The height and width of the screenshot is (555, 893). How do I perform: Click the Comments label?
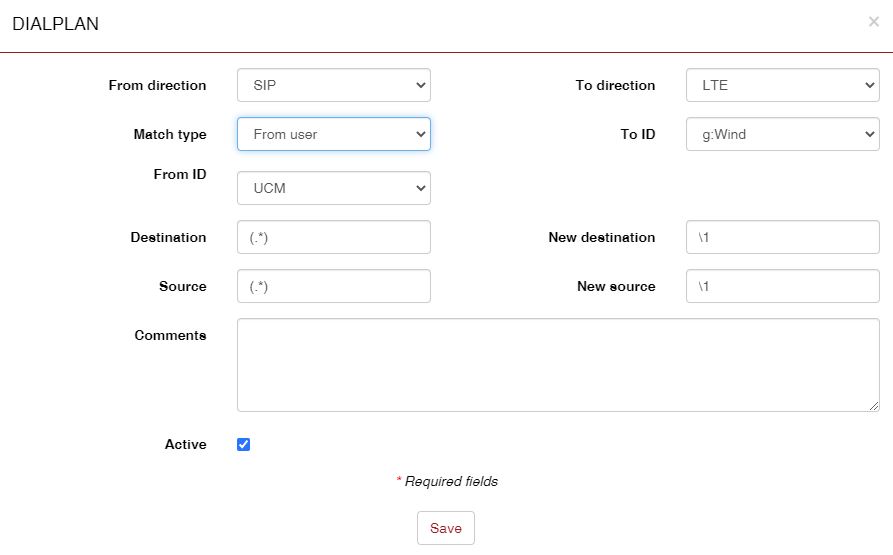click(x=170, y=336)
